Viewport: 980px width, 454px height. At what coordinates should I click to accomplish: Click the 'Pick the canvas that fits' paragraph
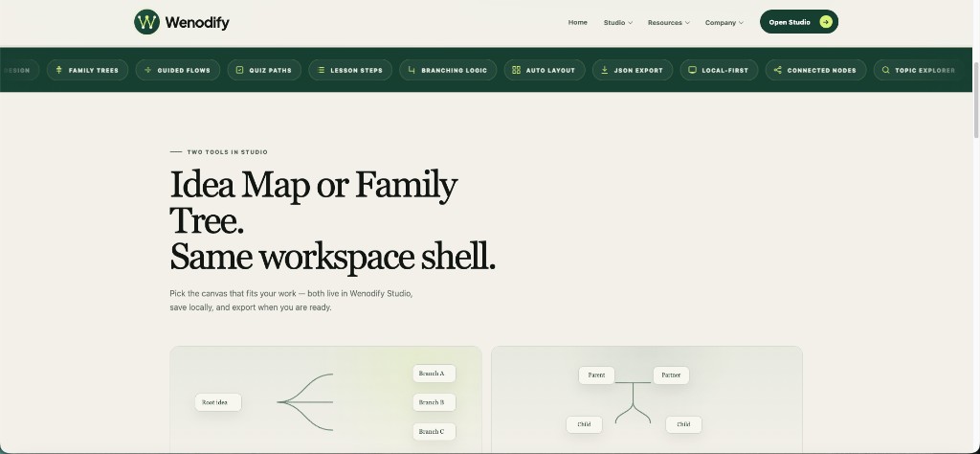coord(291,300)
